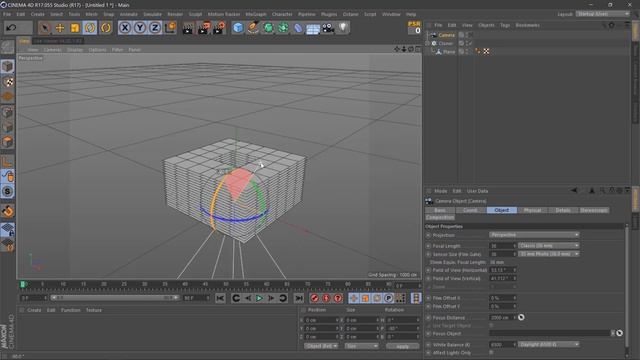Toggle the Y axis lock
Viewport: 640px width, 360px height.
140,28
